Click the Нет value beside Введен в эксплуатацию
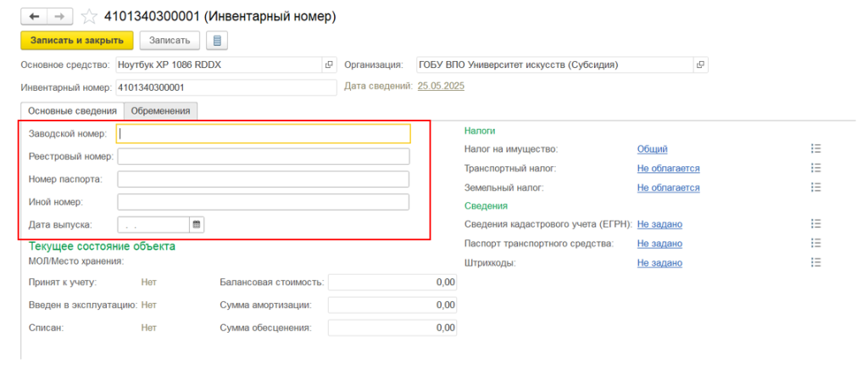The image size is (868, 370). (149, 305)
